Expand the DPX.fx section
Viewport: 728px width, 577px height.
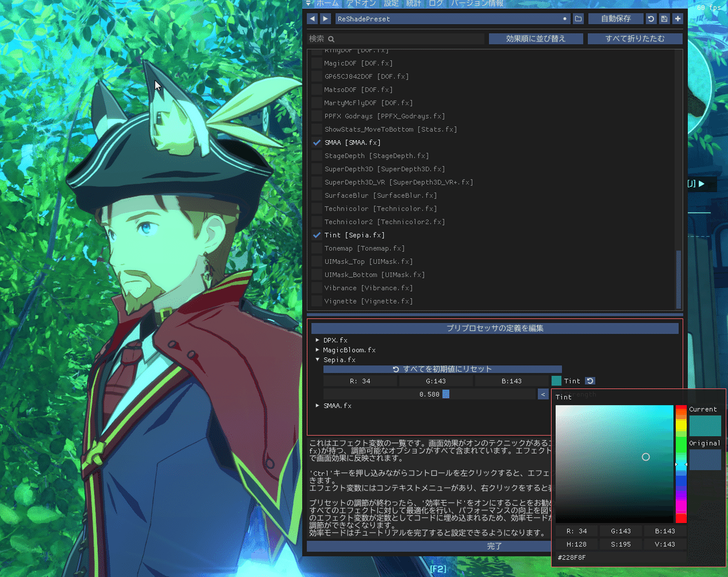pyautogui.click(x=317, y=340)
